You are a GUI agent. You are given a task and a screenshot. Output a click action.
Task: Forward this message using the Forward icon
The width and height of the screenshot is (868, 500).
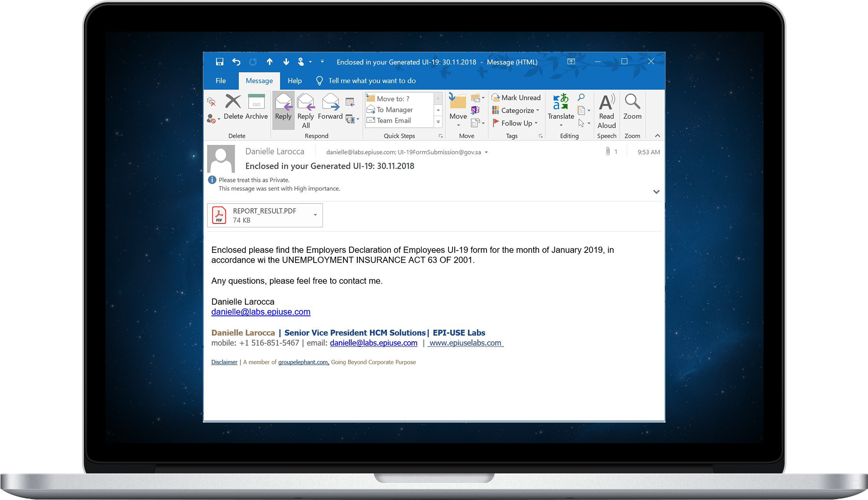(330, 103)
